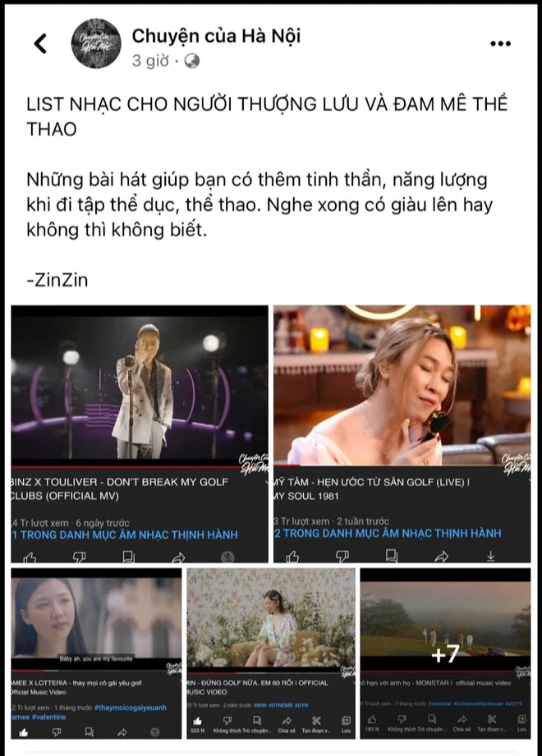Dislike the Binz x Touliver video

coord(79,557)
